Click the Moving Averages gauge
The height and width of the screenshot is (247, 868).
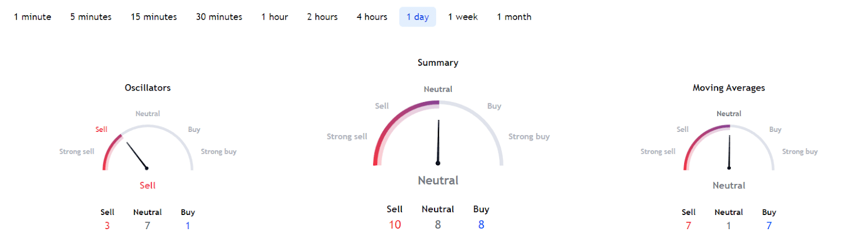tap(729, 148)
